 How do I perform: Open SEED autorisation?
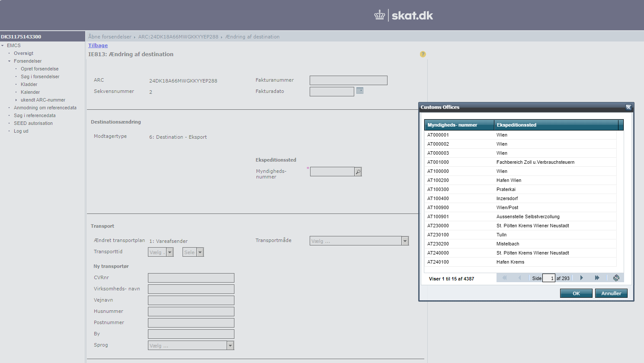[33, 123]
